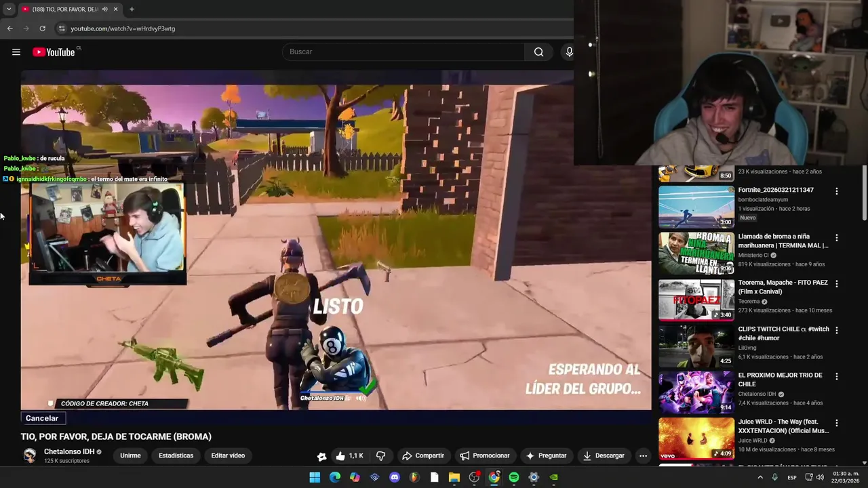Open options menu for CLIPS TWITCH CHILE
Image resolution: width=868 pixels, height=488 pixels.
coord(836,331)
